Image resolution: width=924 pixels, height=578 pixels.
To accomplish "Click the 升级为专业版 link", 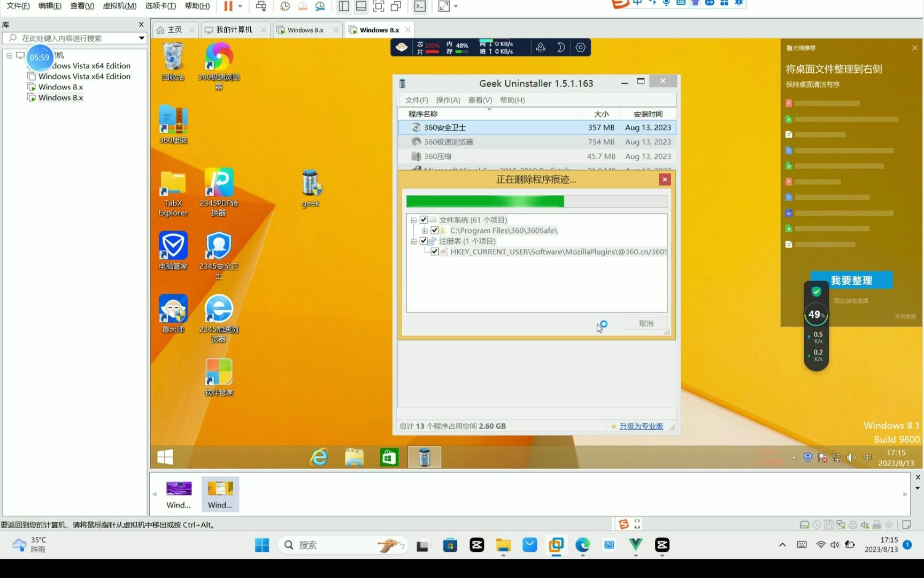I will click(x=641, y=427).
